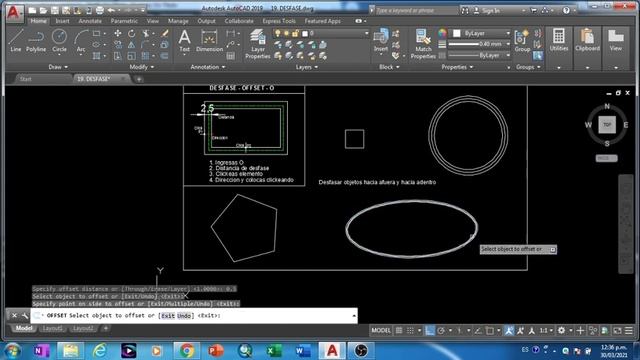The width and height of the screenshot is (640, 360).
Task: Click the Rotate tool in Modify panel
Action: 131,33
